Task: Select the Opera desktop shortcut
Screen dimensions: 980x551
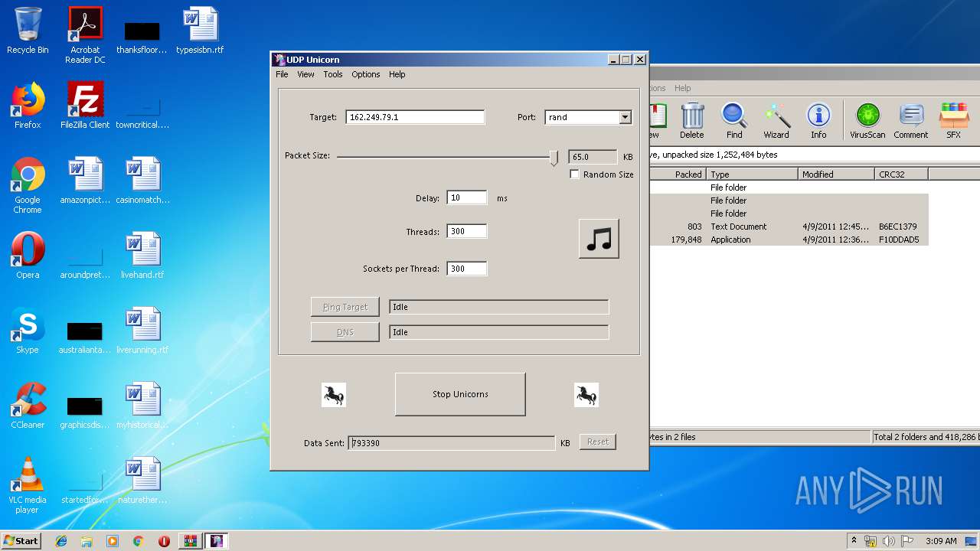Action: tap(28, 256)
